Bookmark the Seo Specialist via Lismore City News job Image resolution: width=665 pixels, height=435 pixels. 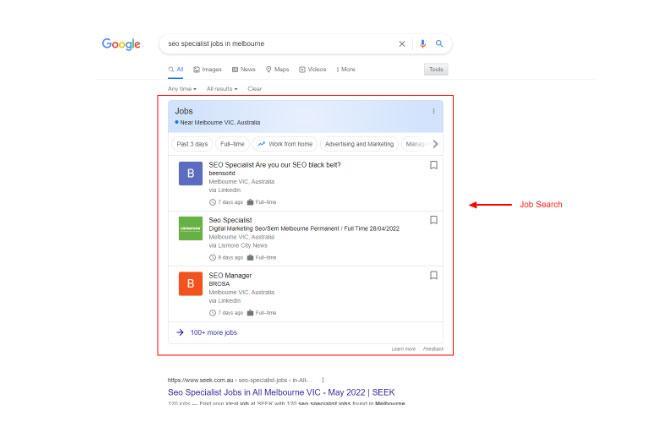(x=433, y=220)
